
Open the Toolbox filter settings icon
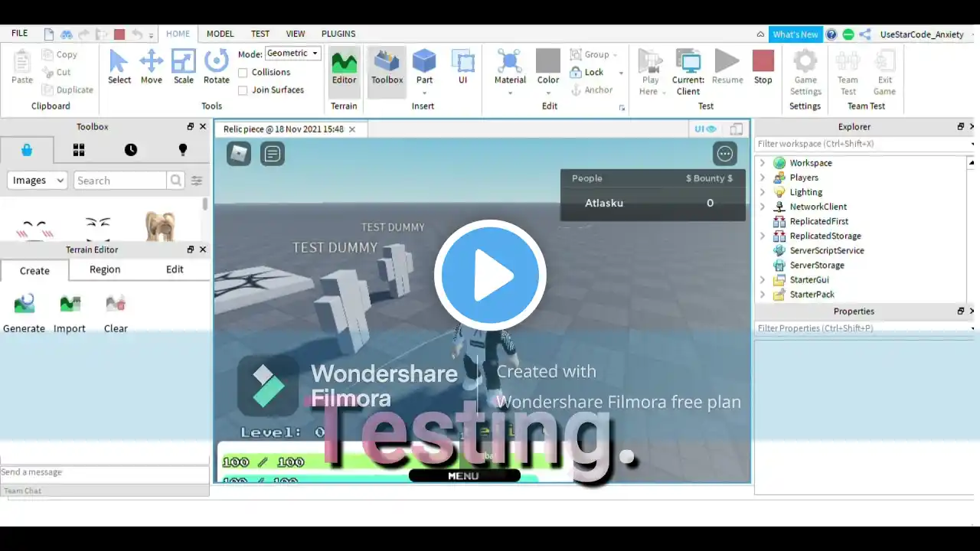point(197,181)
